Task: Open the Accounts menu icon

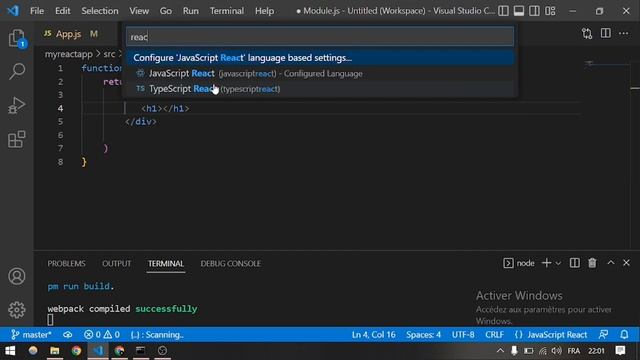Action: point(17,276)
